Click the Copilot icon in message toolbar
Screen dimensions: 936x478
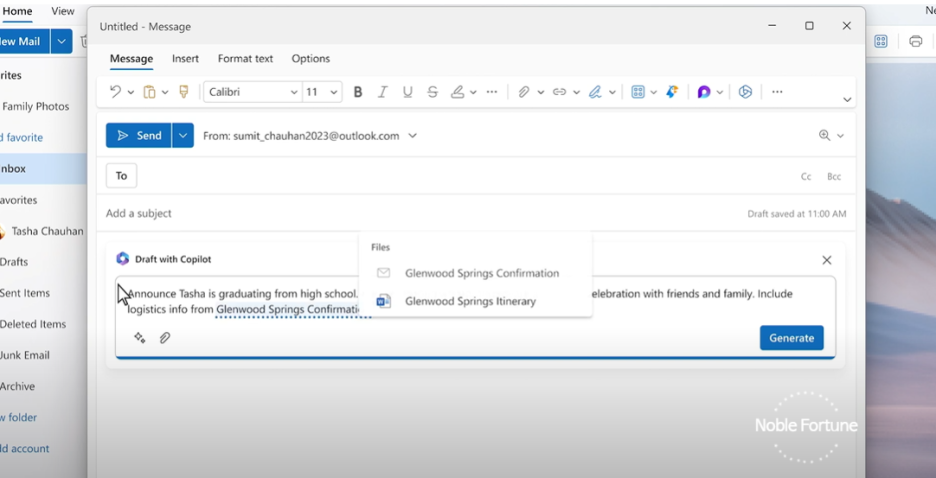click(x=745, y=92)
